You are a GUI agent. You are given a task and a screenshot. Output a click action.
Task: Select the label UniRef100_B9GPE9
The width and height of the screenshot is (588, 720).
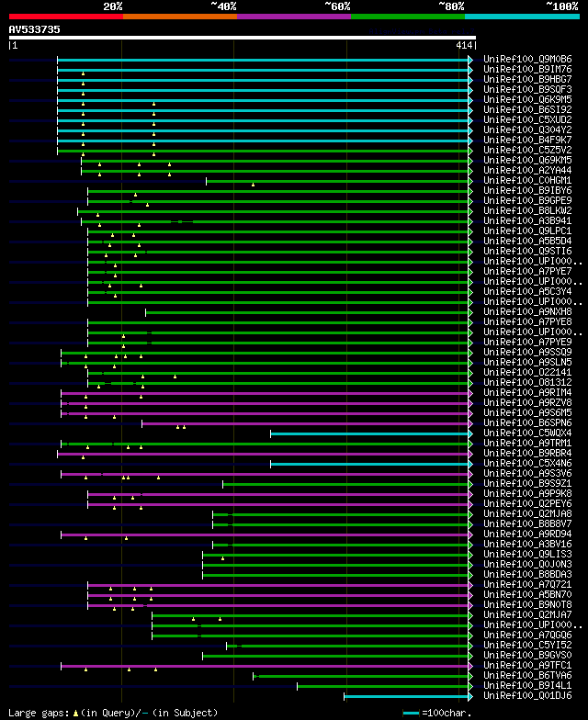(527, 200)
